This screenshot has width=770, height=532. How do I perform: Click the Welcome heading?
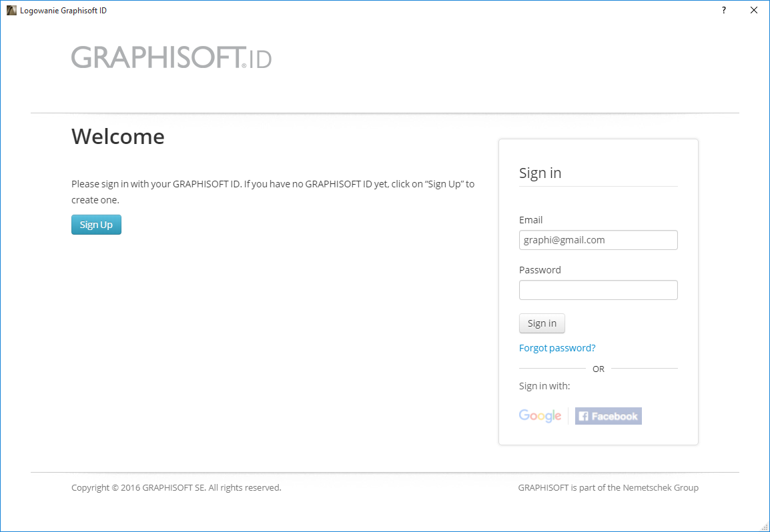click(x=118, y=137)
